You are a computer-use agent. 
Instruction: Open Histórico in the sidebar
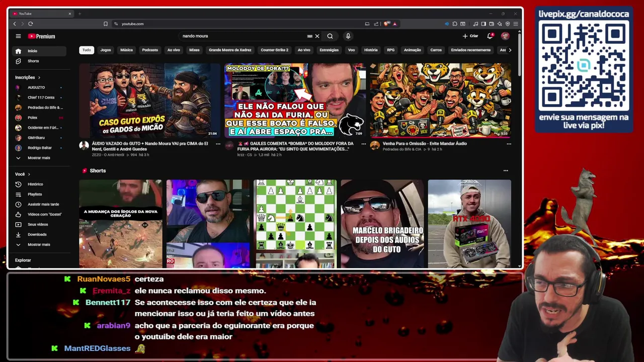pyautogui.click(x=39, y=184)
